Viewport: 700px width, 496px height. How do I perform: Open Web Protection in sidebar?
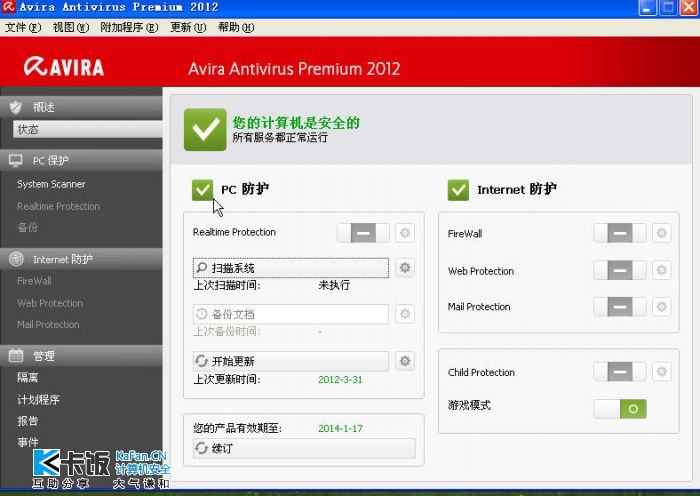click(50, 303)
